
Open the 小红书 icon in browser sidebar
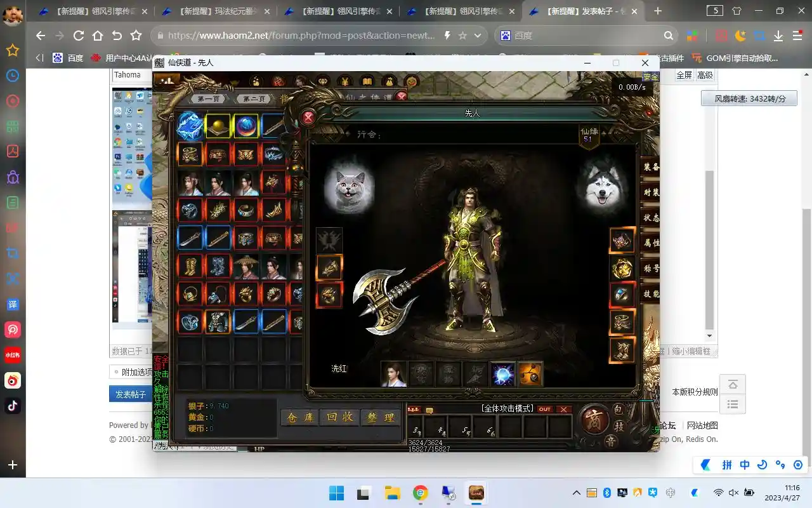(x=12, y=355)
